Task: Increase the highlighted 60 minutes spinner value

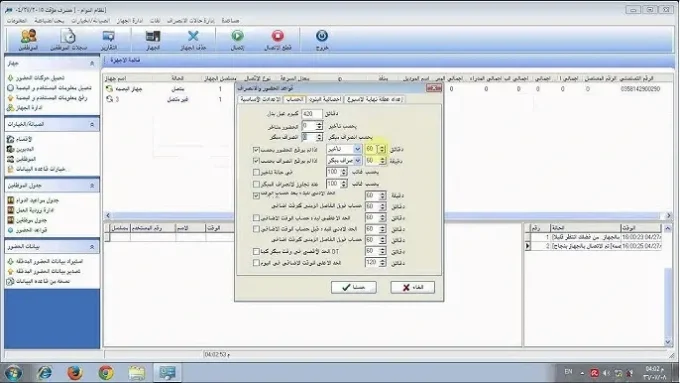Action: pyautogui.click(x=382, y=147)
